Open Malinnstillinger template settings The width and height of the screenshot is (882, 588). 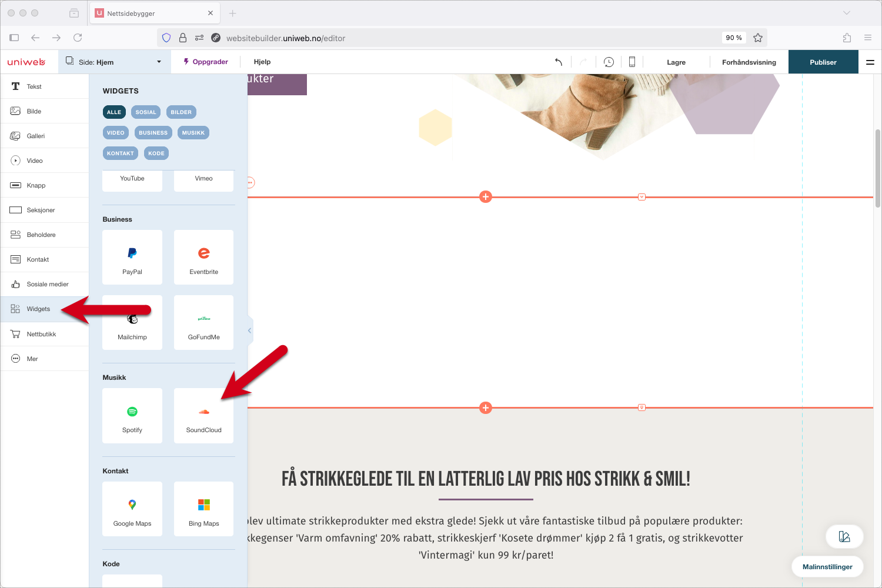point(827,567)
